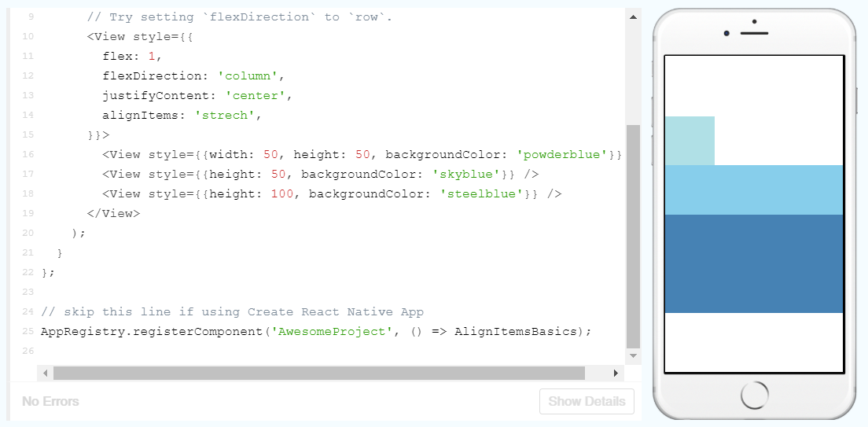The height and width of the screenshot is (427, 868).
Task: Tap the iPhone front camera dot
Action: [726, 33]
